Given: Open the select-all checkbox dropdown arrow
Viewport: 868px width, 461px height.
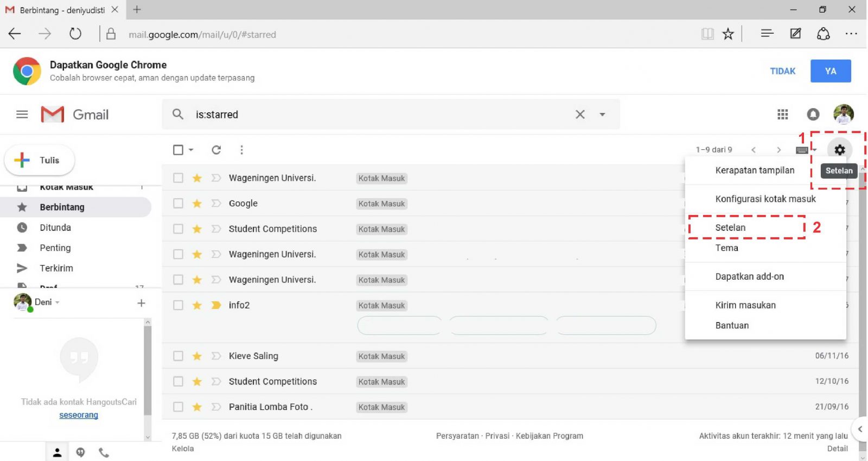Looking at the screenshot, I should (x=191, y=150).
